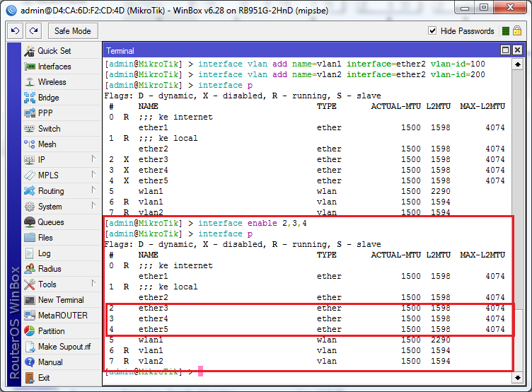The image size is (532, 392).
Task: Uncheck the Hide Passwords checkbox
Action: tap(432, 31)
